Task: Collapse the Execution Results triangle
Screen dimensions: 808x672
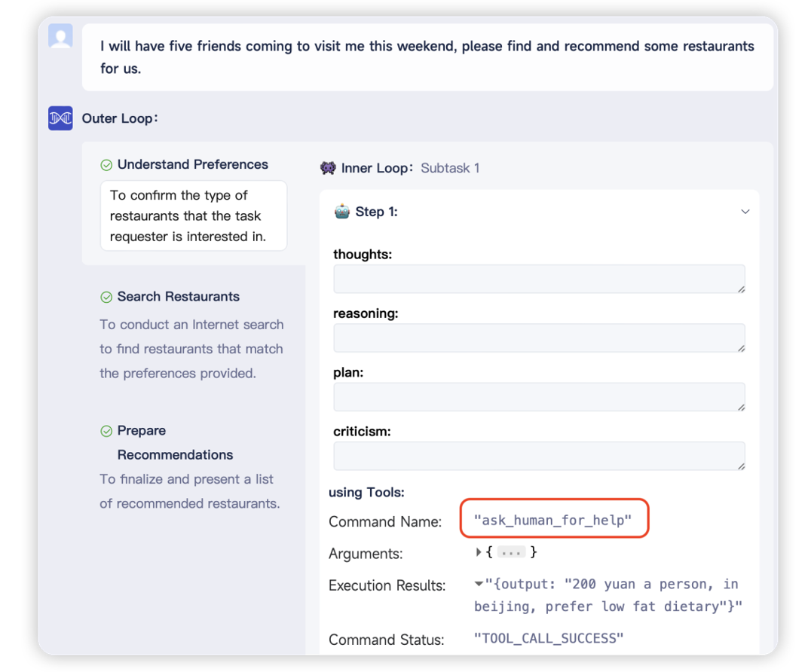Action: [x=479, y=584]
